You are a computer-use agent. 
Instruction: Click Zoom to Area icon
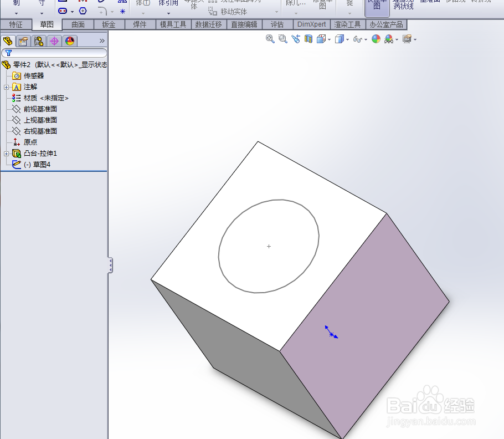[283, 39]
